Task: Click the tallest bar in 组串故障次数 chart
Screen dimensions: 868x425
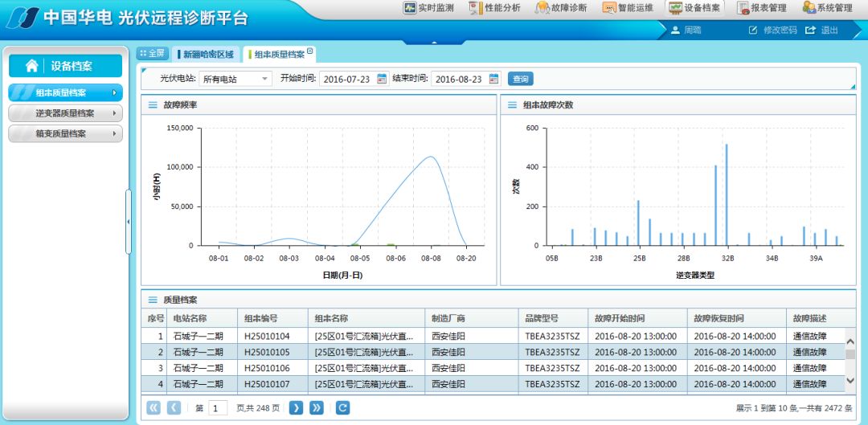Action: click(x=727, y=194)
